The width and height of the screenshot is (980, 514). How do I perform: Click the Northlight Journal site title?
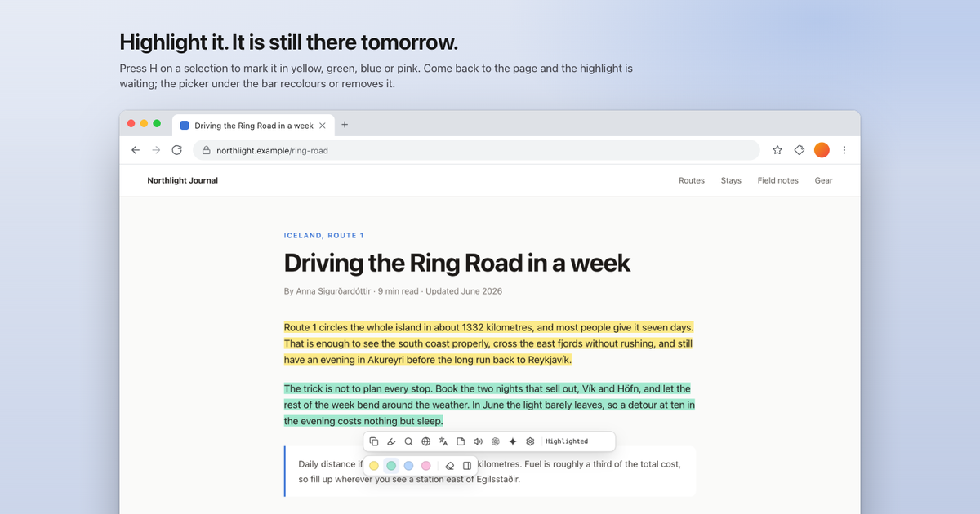[x=182, y=180]
